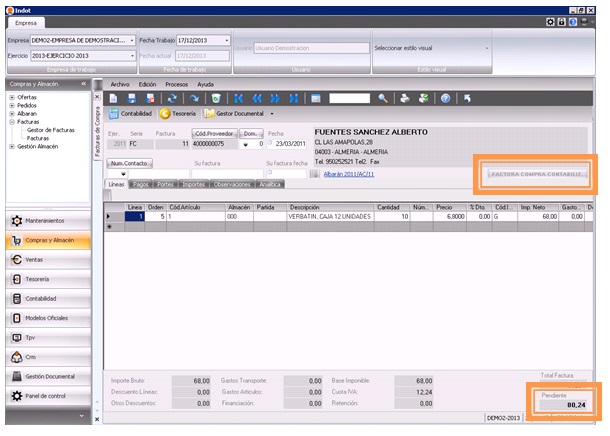Image resolution: width=610 pixels, height=436 pixels.
Task: Open the Tesorería toolbar module
Action: (x=179, y=114)
